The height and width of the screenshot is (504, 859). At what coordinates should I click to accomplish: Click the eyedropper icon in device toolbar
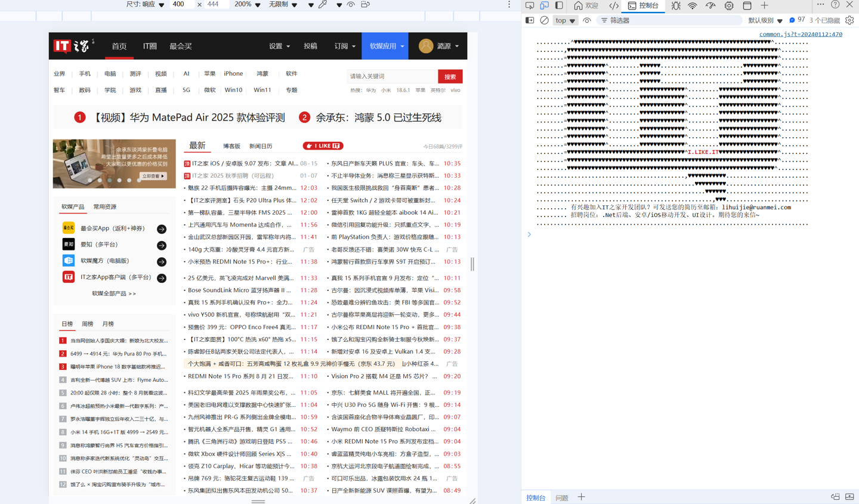[323, 4]
